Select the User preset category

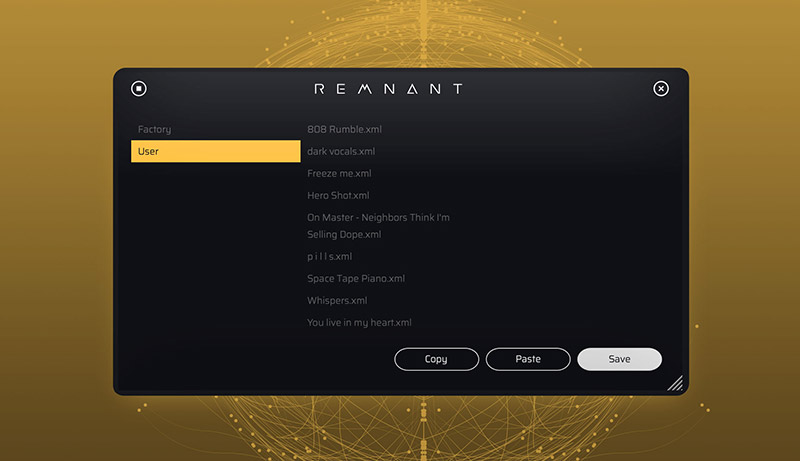pyautogui.click(x=215, y=151)
